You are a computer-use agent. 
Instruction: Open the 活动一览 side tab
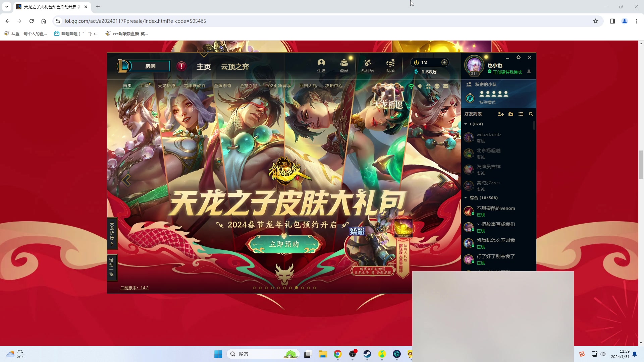tap(112, 267)
